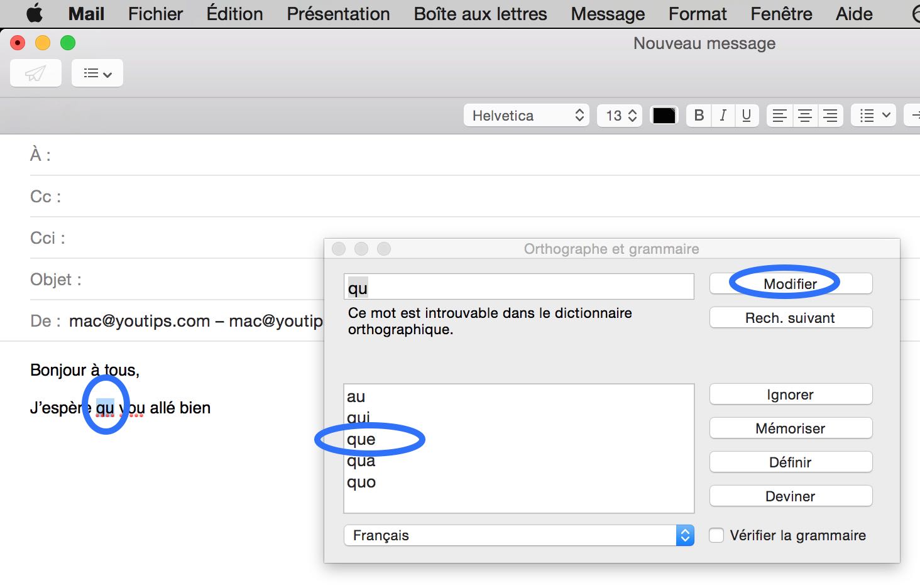Open the Format menu
920x588 pixels.
(x=698, y=14)
